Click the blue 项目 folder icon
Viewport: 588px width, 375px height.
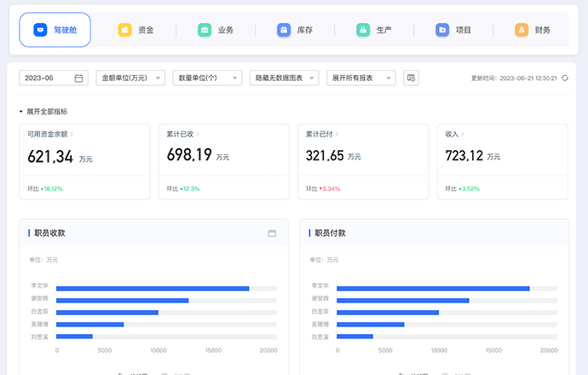pyautogui.click(x=442, y=30)
